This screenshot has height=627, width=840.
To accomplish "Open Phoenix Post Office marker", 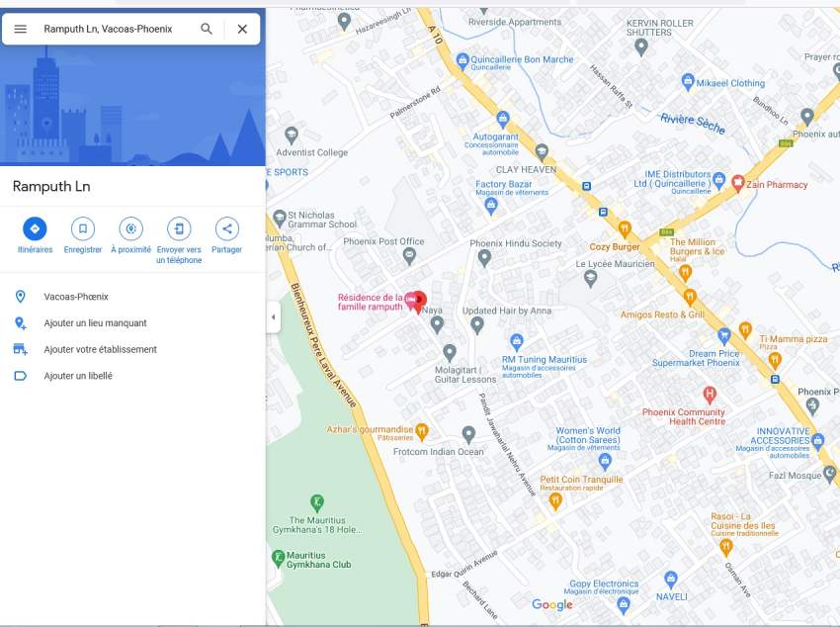I will (x=410, y=257).
